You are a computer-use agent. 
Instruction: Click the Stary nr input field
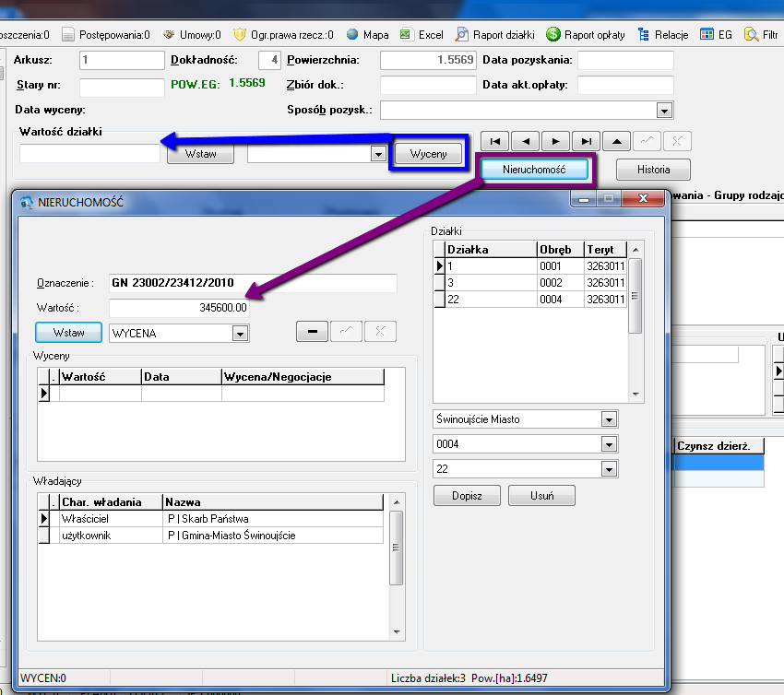click(122, 88)
